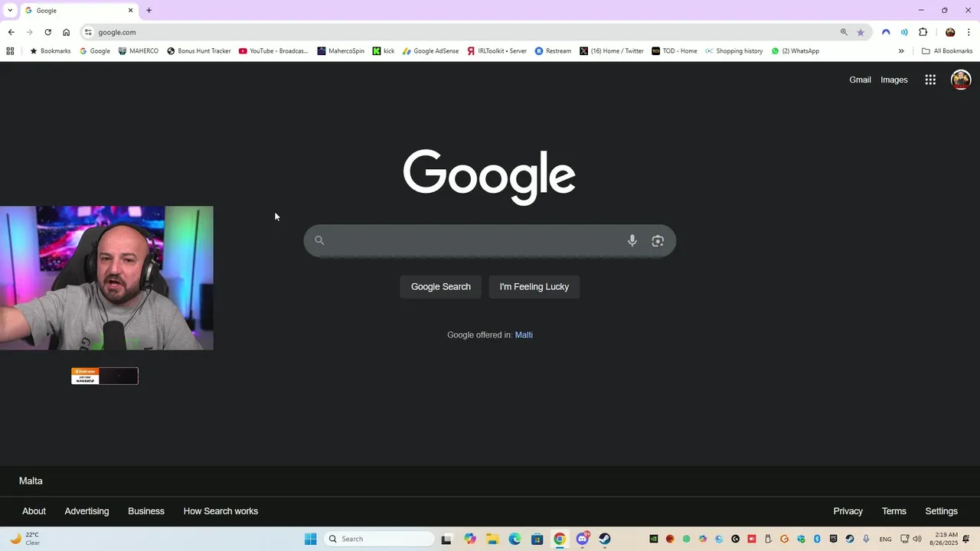
Task: Open the Home / Twitter bookmark
Action: (612, 51)
